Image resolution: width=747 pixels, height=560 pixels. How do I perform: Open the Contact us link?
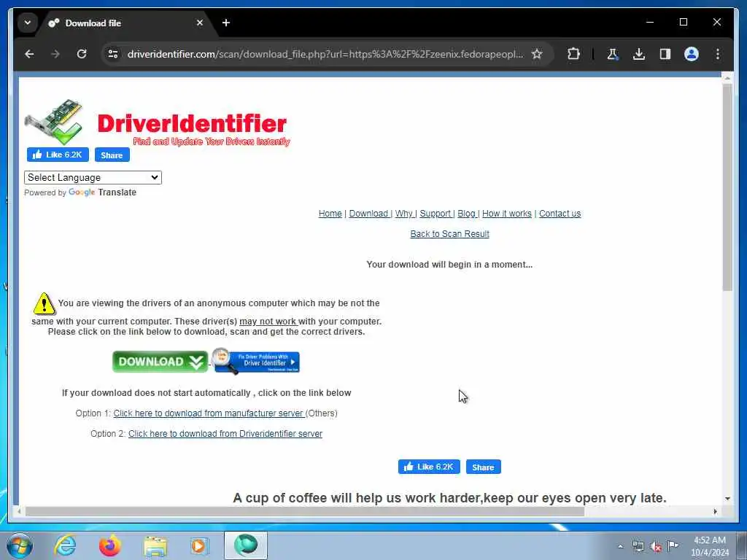coord(560,214)
